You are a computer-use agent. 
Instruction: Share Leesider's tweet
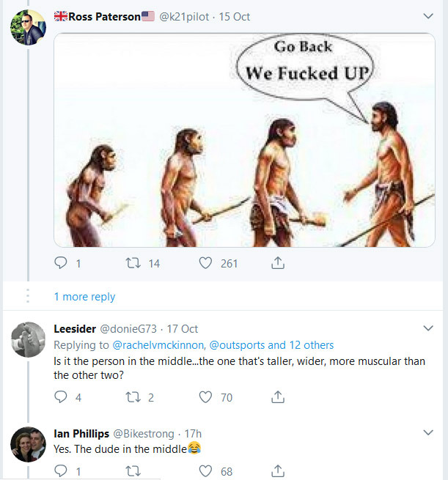(x=278, y=397)
